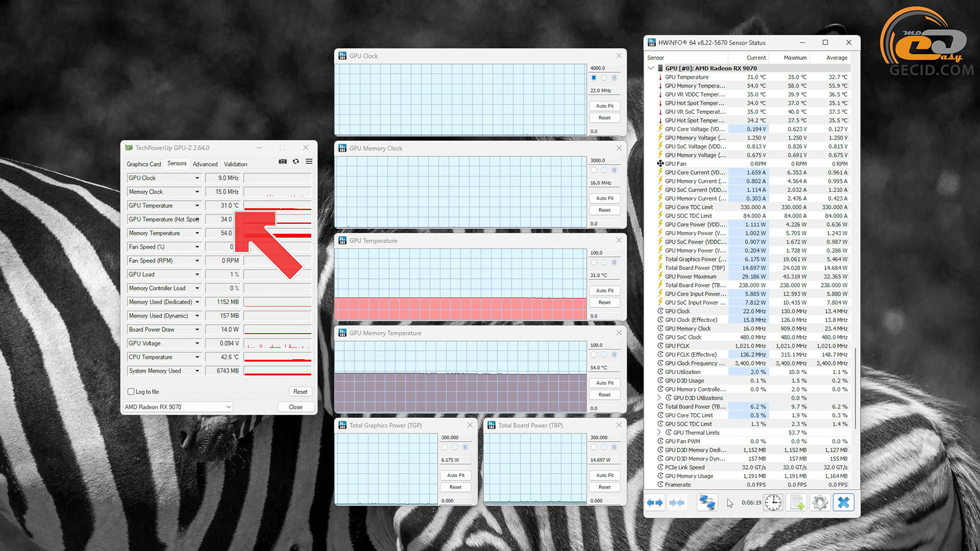The height and width of the screenshot is (551, 980).
Task: Expand the GPU D3D Utilizations node
Action: coord(659,398)
